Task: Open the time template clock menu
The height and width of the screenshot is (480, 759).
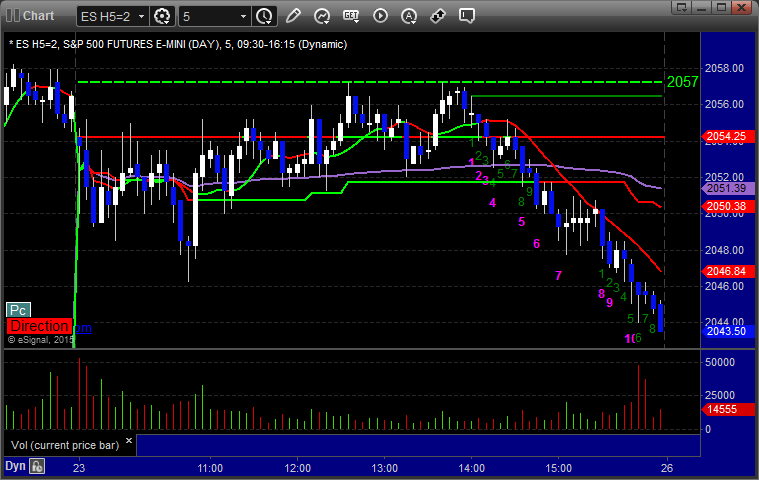Action: pyautogui.click(x=264, y=16)
